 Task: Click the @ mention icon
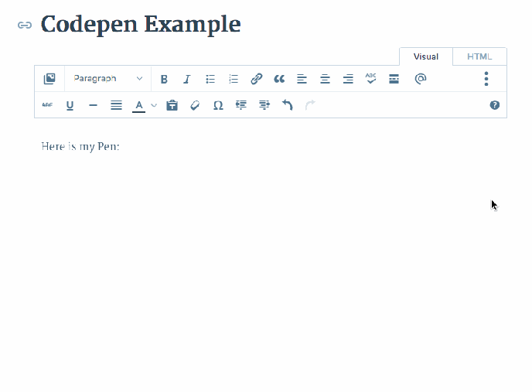tap(420, 79)
